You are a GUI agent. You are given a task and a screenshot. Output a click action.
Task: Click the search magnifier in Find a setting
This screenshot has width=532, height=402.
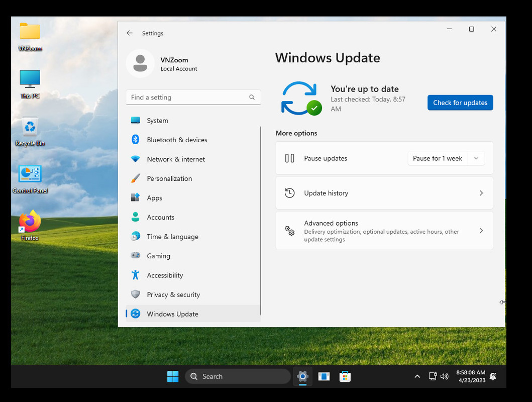click(252, 97)
